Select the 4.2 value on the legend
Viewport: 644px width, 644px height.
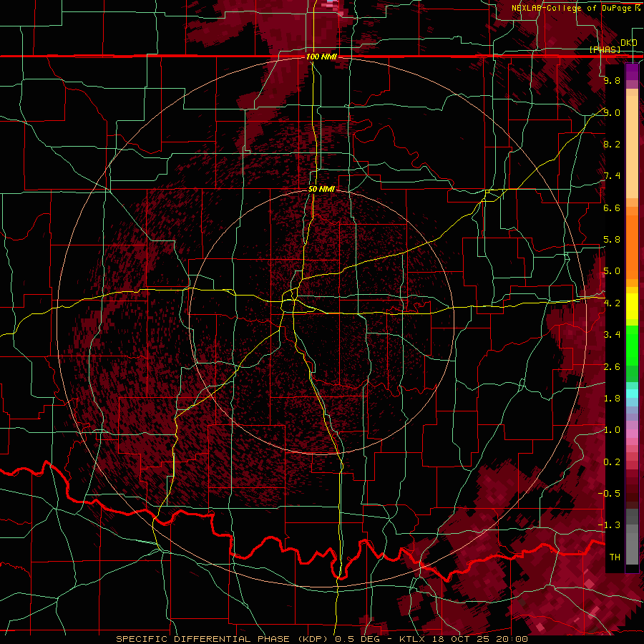612,303
